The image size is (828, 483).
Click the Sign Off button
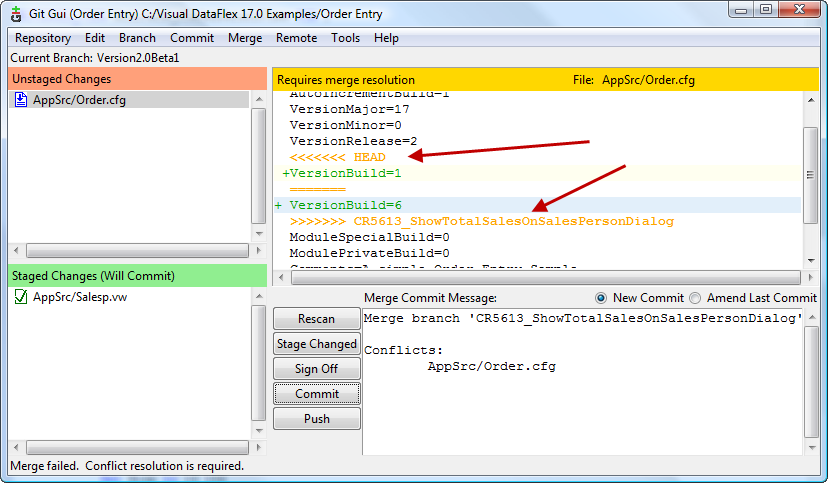316,369
